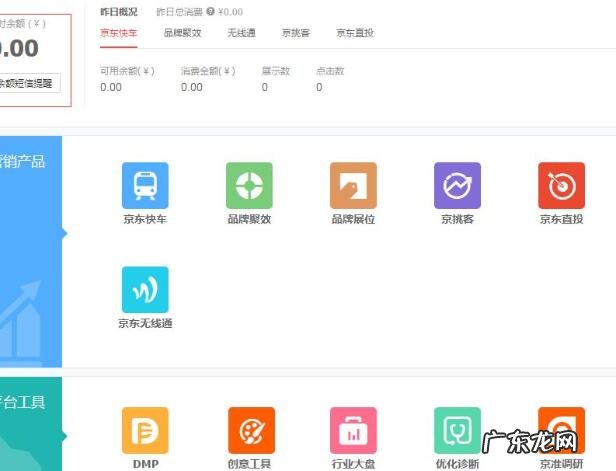Click the 京东直投 label under red icon
The image size is (616, 471).
click(561, 219)
